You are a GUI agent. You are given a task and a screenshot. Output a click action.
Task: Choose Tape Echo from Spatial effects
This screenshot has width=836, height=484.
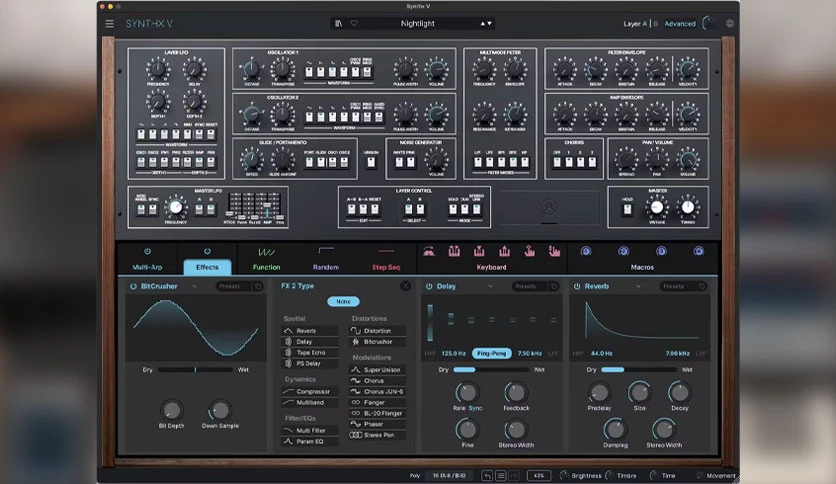310,352
